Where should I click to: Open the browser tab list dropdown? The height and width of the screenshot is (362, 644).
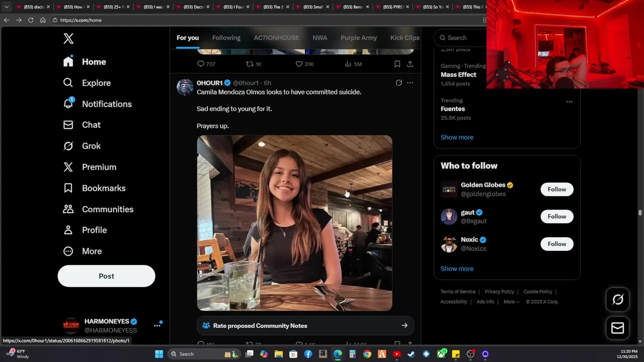[7, 7]
